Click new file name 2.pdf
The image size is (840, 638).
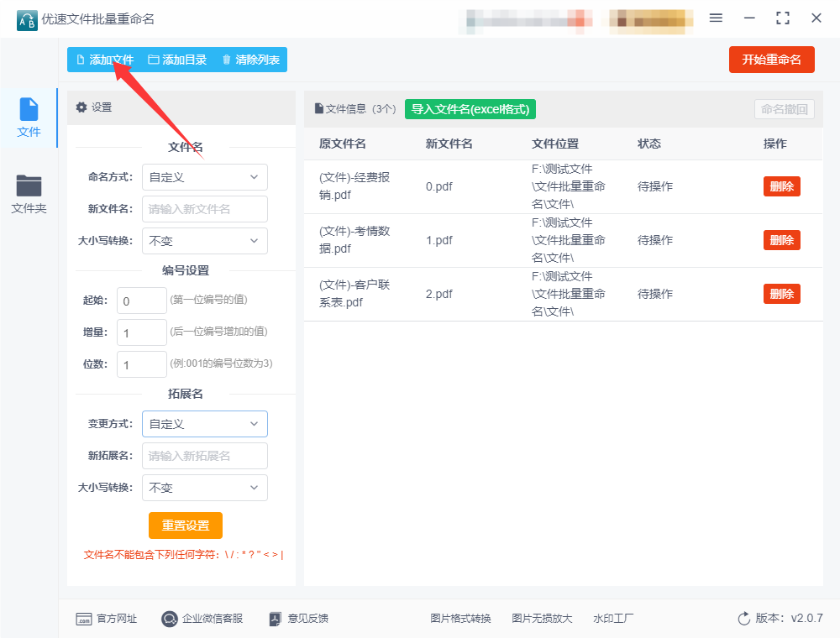click(x=438, y=294)
